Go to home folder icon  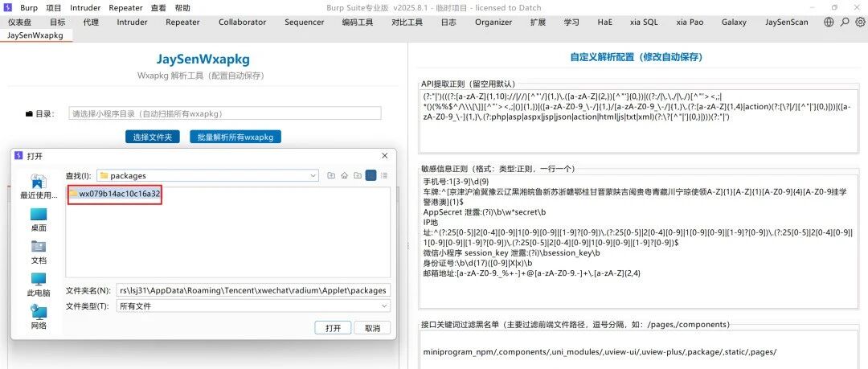click(344, 175)
